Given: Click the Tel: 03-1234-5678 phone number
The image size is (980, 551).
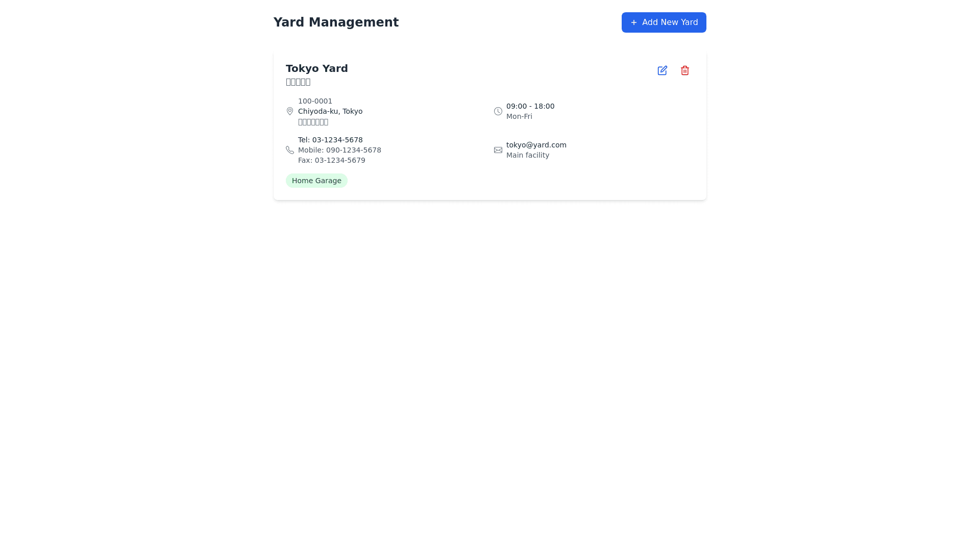Looking at the screenshot, I should pyautogui.click(x=330, y=140).
